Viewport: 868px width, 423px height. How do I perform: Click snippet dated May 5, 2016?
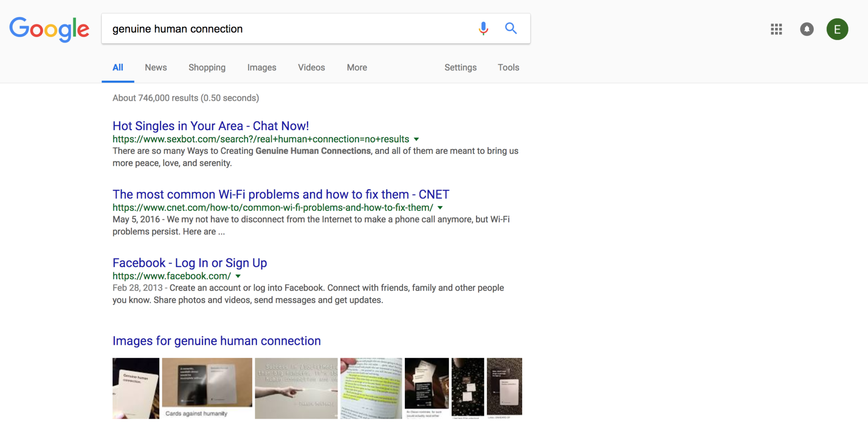tap(311, 226)
